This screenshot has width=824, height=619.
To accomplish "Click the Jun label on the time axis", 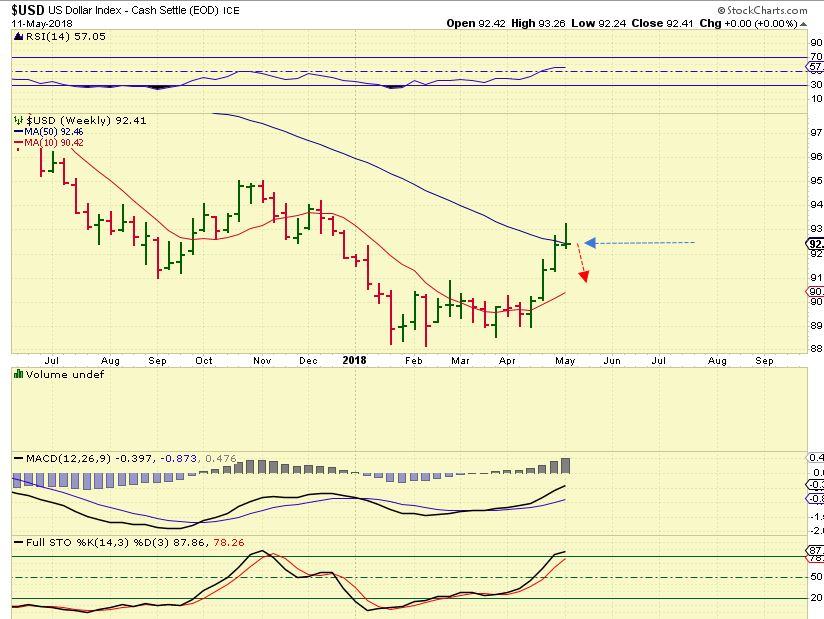I will tap(612, 360).
